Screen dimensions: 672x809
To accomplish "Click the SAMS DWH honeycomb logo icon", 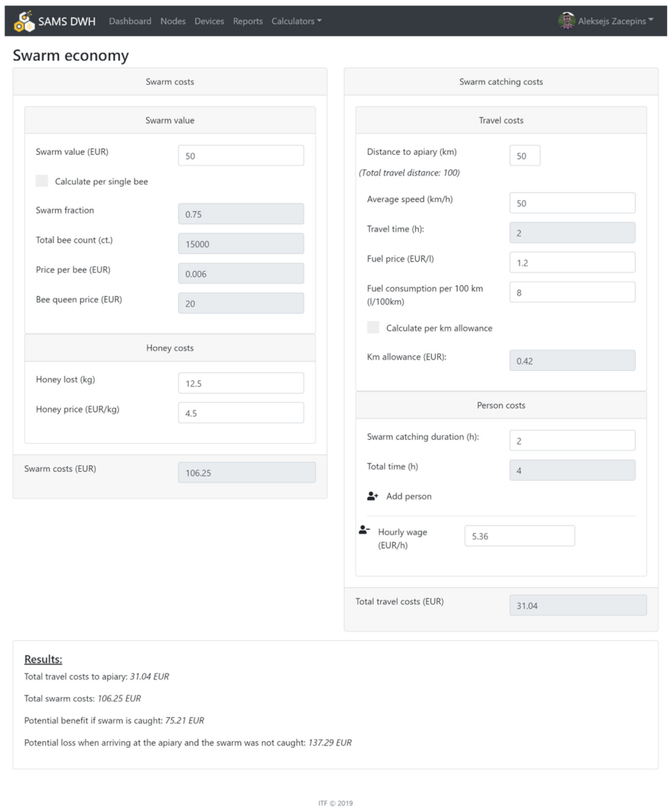I will [24, 21].
